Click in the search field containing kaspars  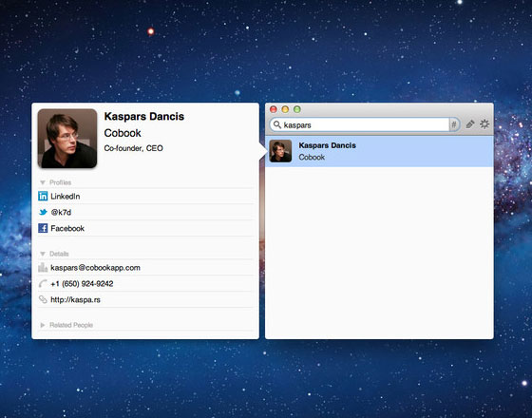pyautogui.click(x=365, y=124)
